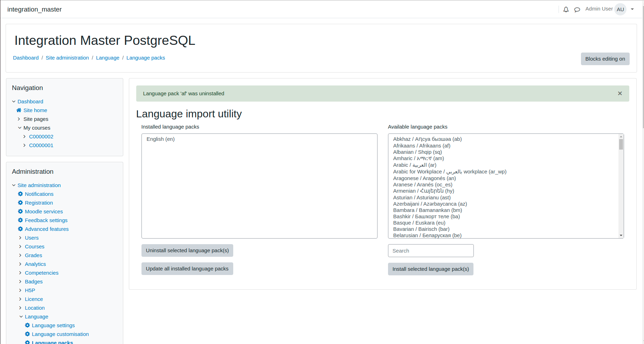Click the available packs scroll down arrow
Viewport: 644px width, 344px height.
click(621, 235)
